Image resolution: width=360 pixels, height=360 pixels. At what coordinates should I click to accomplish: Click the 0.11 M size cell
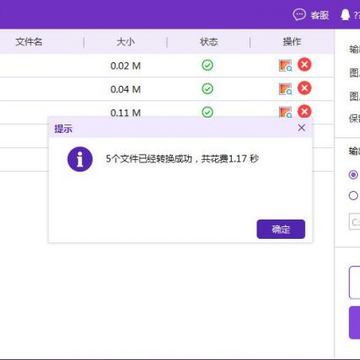tap(125, 113)
